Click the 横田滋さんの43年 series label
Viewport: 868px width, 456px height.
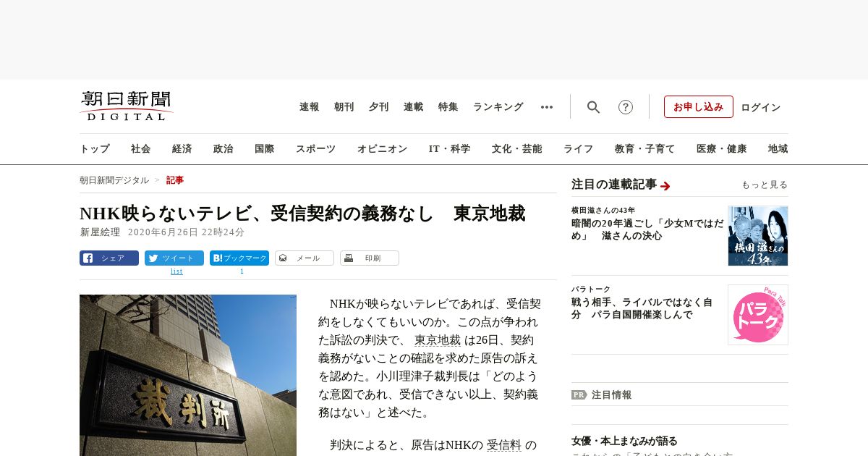pos(603,210)
